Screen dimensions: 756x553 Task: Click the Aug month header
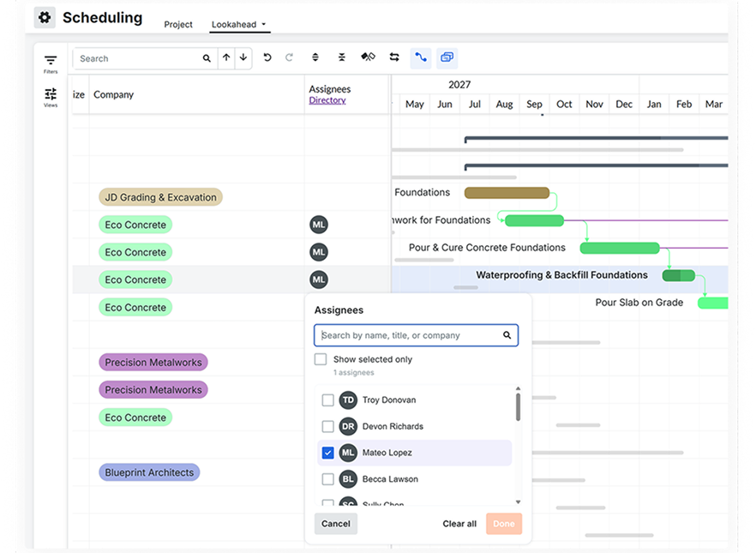[504, 104]
